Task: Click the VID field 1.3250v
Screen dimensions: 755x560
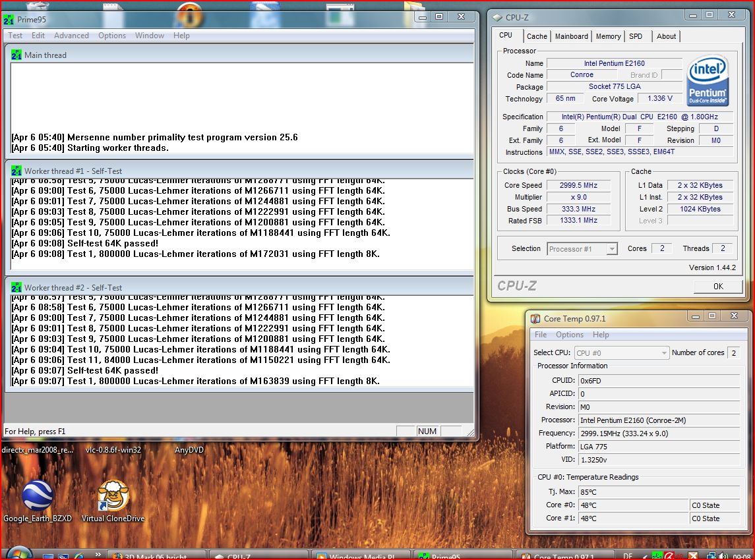Action: (659, 460)
